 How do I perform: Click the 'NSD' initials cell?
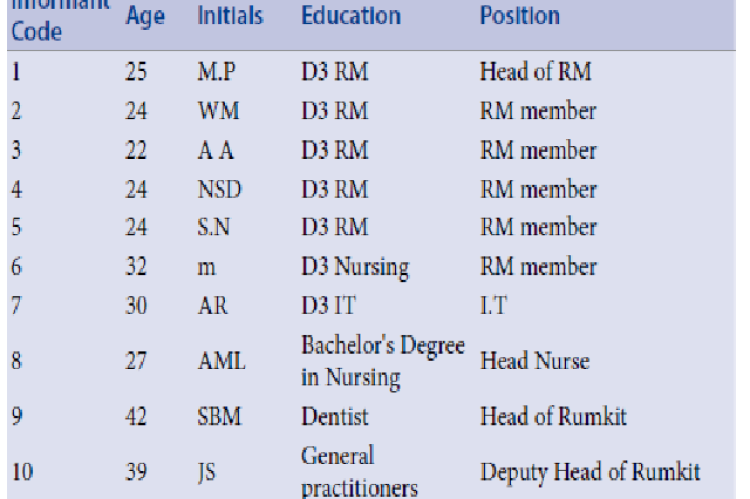tap(220, 189)
